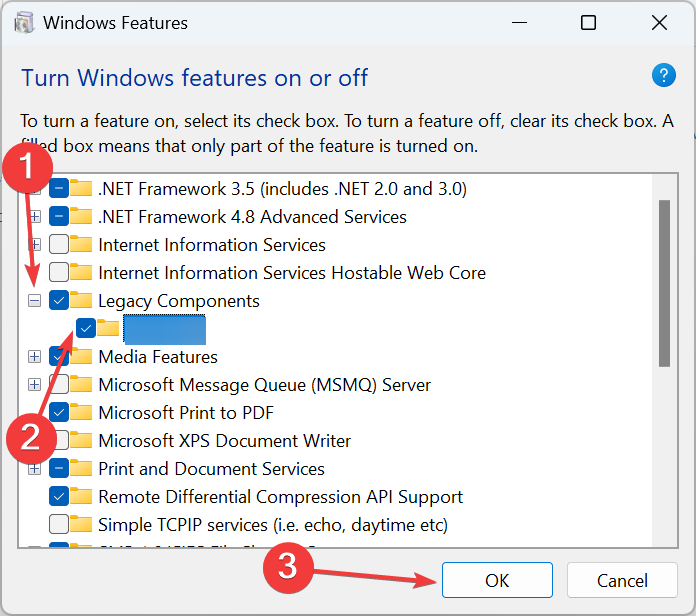Click the Simple TCPIP services folder icon
The height and width of the screenshot is (616, 696).
83,525
